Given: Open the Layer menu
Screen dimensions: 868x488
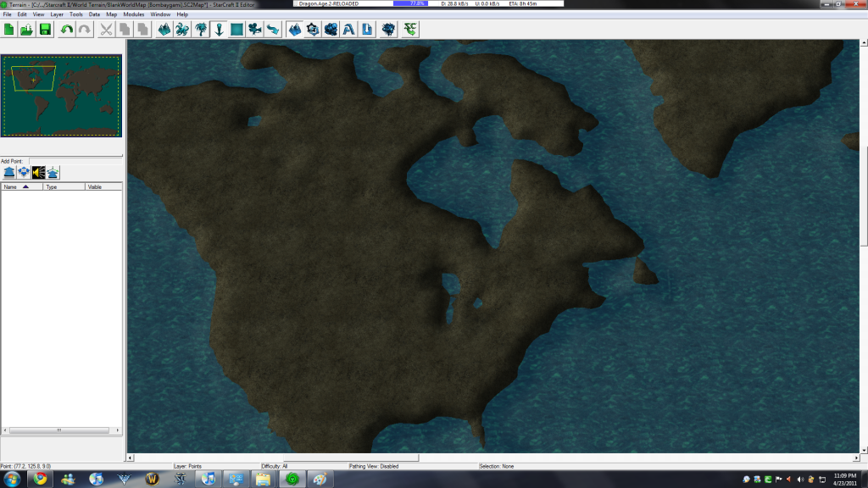Looking at the screenshot, I should pyautogui.click(x=57, y=14).
